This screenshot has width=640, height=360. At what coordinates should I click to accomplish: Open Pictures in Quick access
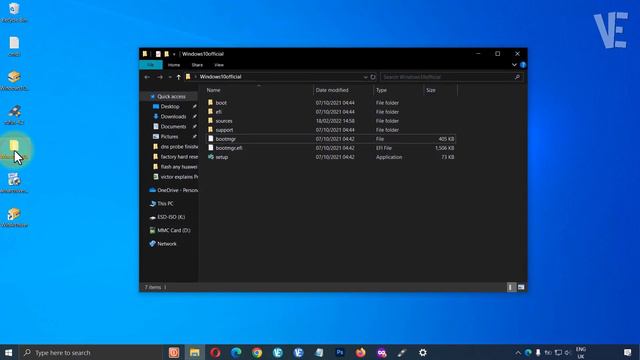[x=169, y=137]
